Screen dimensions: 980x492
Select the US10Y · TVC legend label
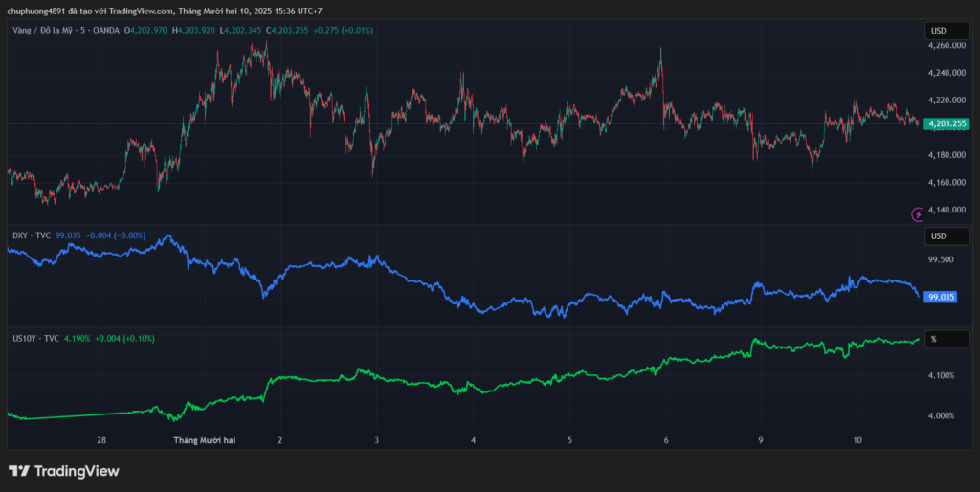pyautogui.click(x=35, y=338)
